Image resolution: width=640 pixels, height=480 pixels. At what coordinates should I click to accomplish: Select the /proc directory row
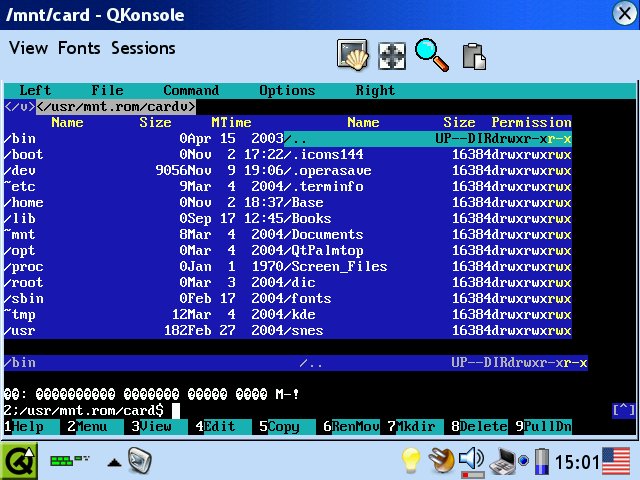click(144, 267)
